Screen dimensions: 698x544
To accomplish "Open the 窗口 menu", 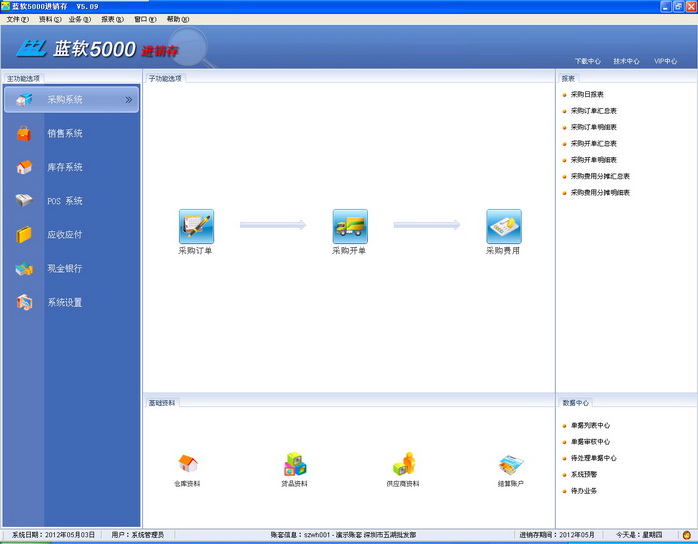I will point(145,19).
